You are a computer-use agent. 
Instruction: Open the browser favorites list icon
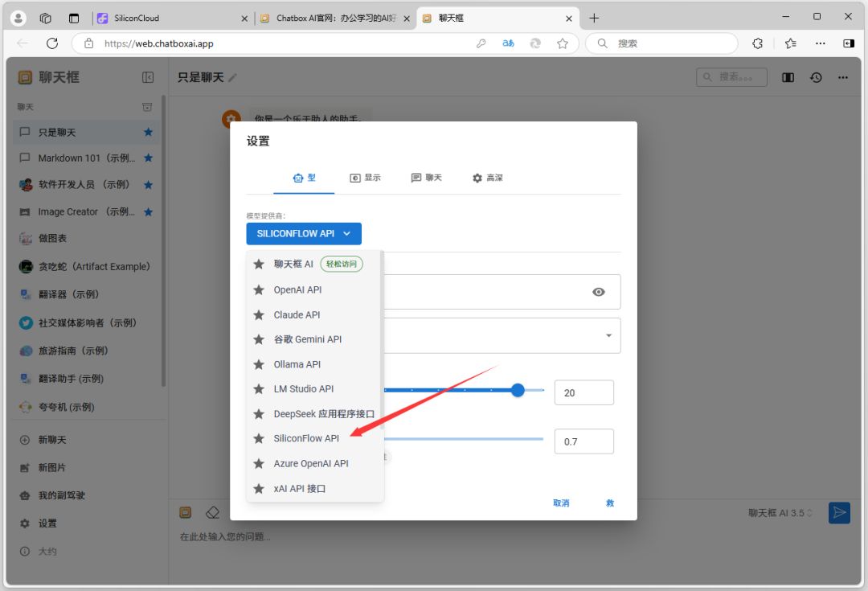click(791, 43)
